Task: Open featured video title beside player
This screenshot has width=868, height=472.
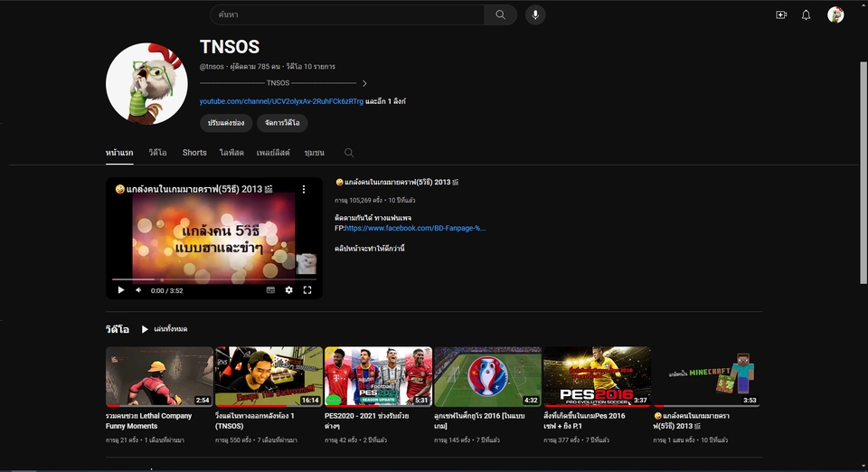Action: coord(397,182)
